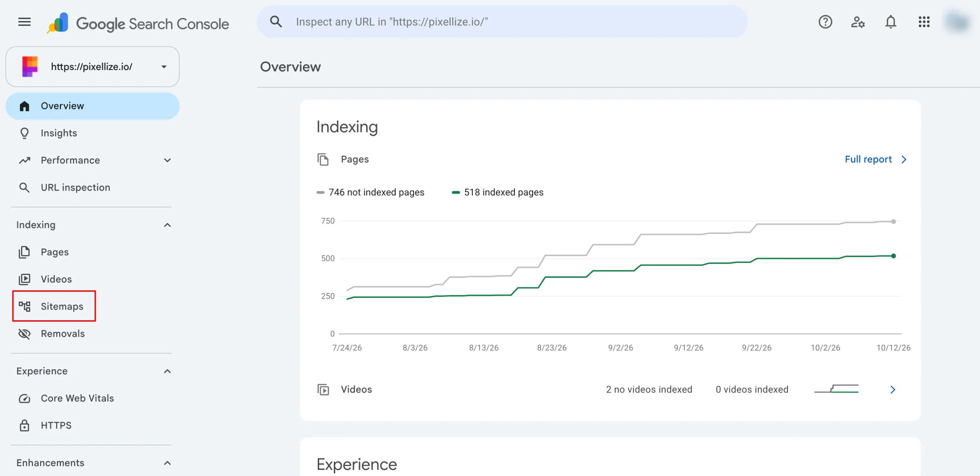Go to Insights in the sidebar

(x=92, y=133)
